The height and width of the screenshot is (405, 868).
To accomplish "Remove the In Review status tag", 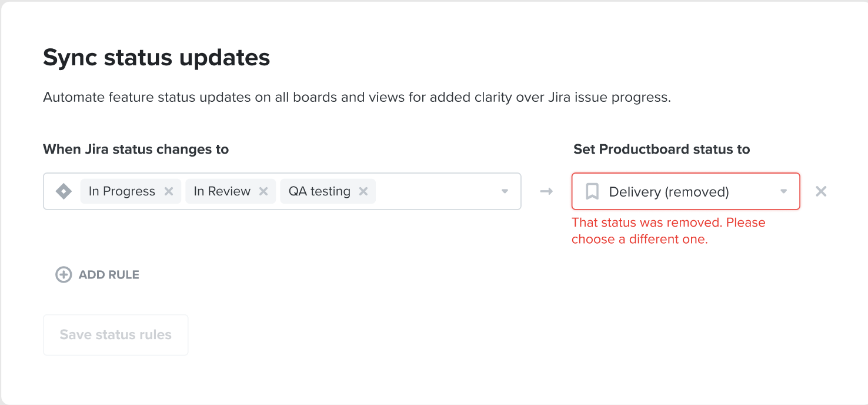I will click(x=265, y=191).
